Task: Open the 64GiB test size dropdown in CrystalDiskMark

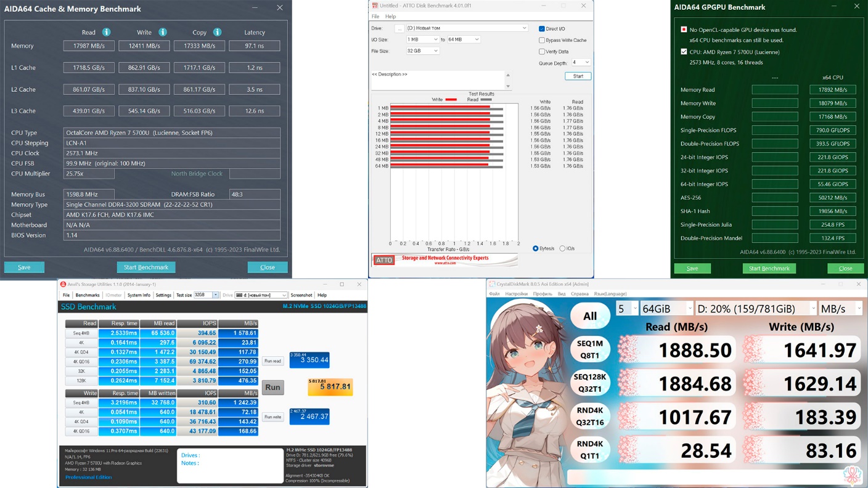Action: click(667, 308)
